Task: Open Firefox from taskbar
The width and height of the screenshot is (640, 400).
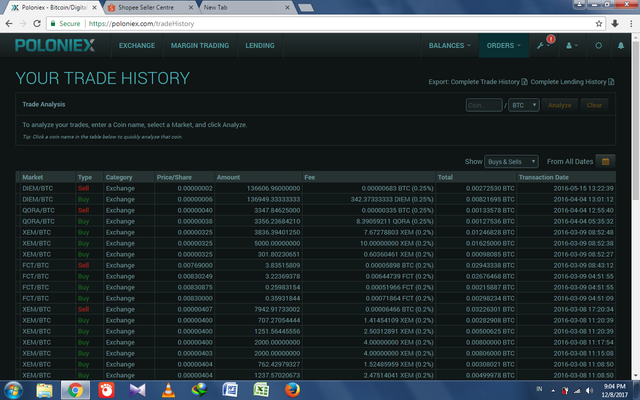Action: coord(292,390)
